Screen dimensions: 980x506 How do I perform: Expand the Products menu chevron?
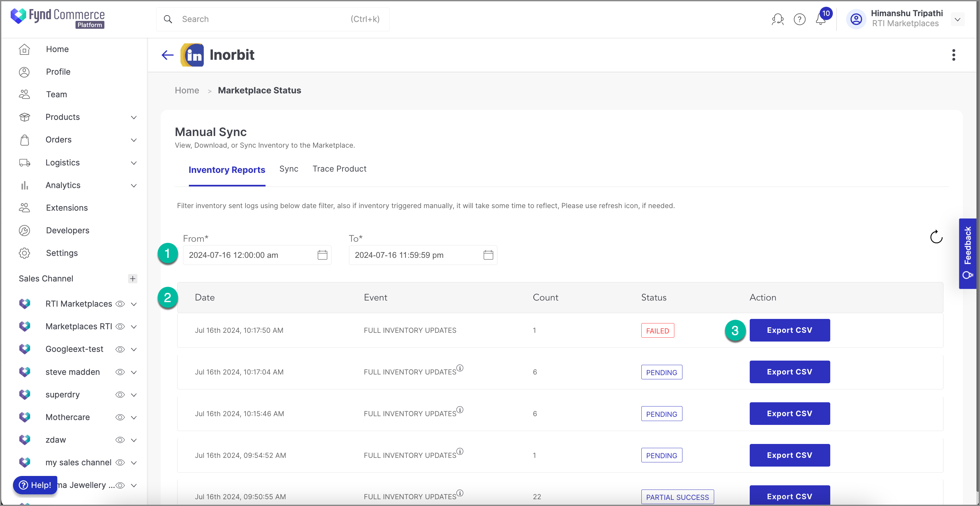pyautogui.click(x=134, y=117)
